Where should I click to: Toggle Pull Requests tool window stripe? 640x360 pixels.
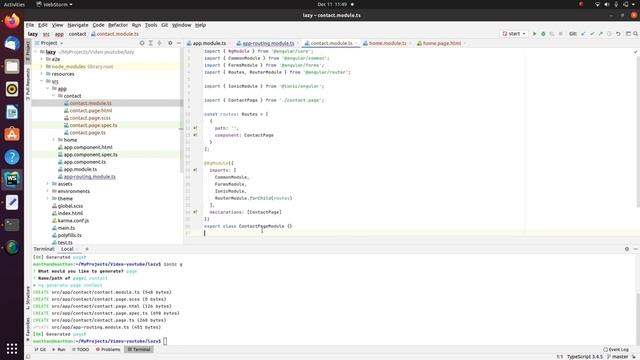point(28,84)
